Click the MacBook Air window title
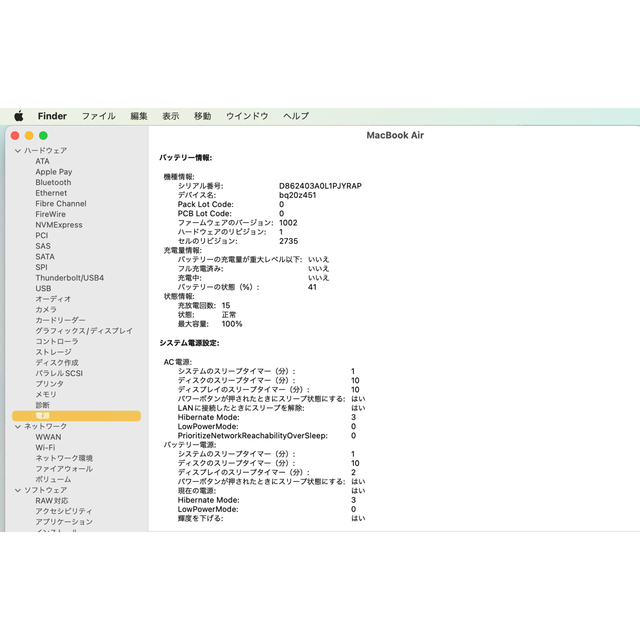 tap(395, 136)
